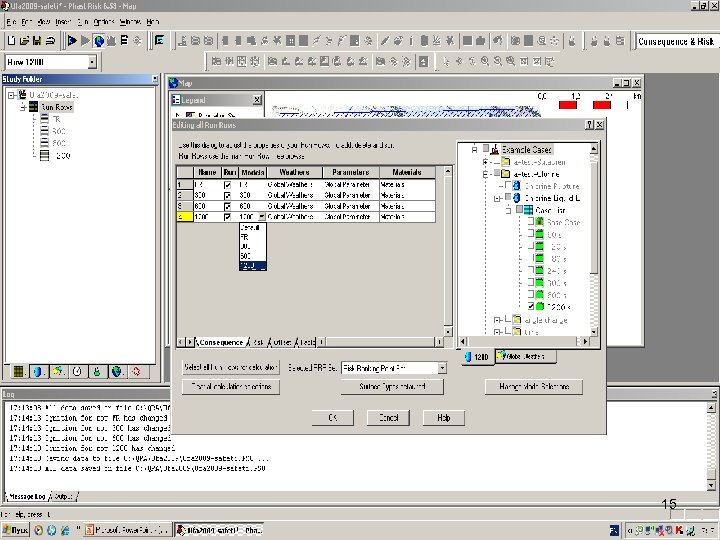Toggle Run checkbox for row 1200
This screenshot has height=540, width=720.
pyautogui.click(x=227, y=217)
